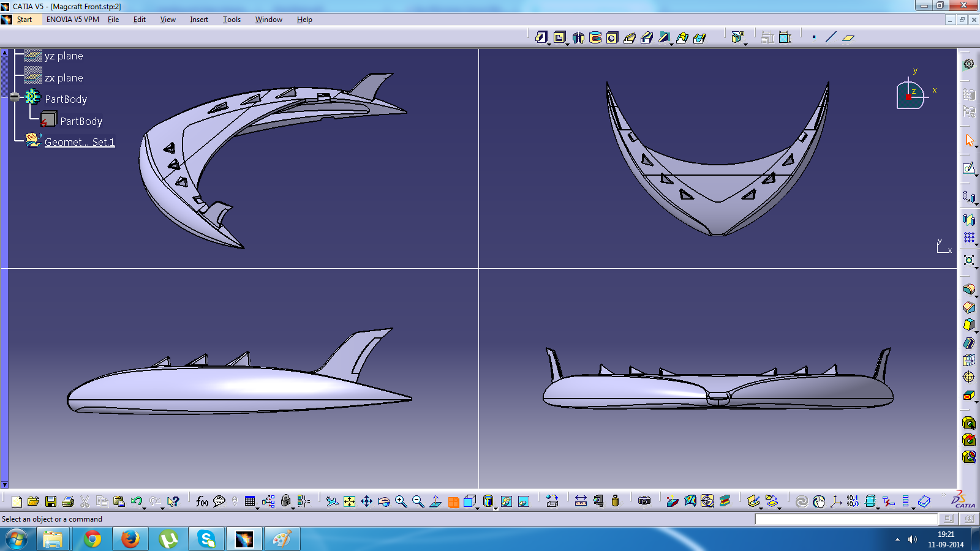Open the Undo history dropdown arrow
Viewport: 980px width, 551px height.
(145, 508)
